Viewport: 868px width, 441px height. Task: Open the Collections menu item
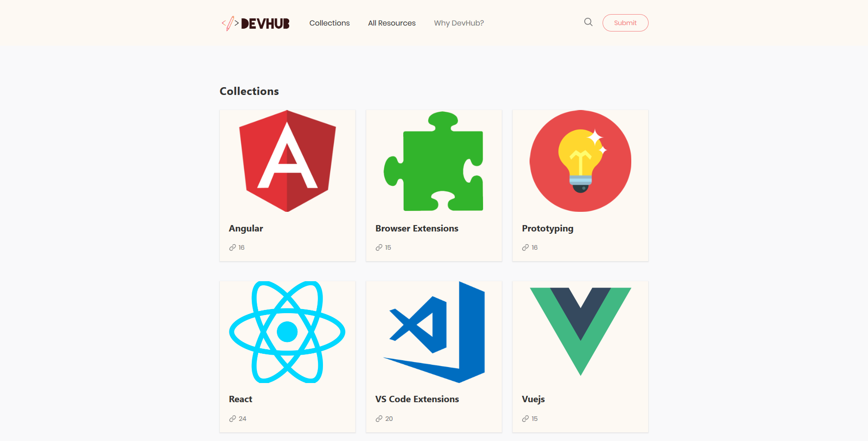[x=329, y=23]
